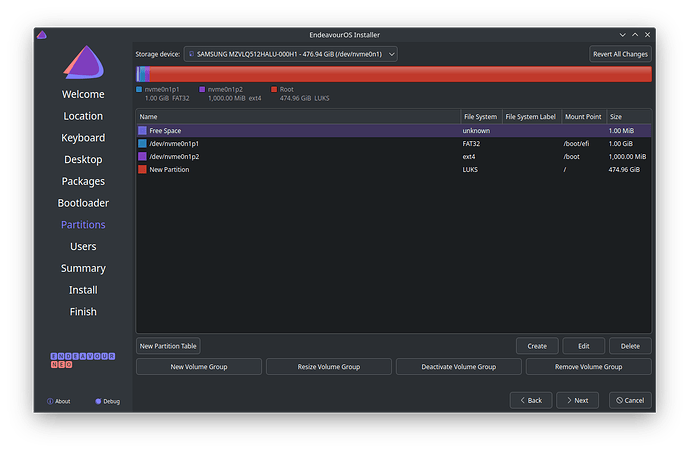Open the Storage device dropdown
690x452 pixels.
coord(290,54)
